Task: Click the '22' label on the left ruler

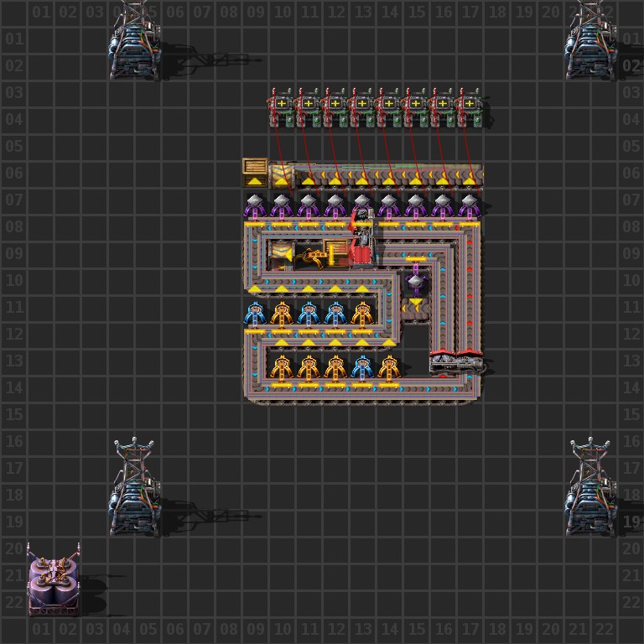Action: click(x=14, y=603)
